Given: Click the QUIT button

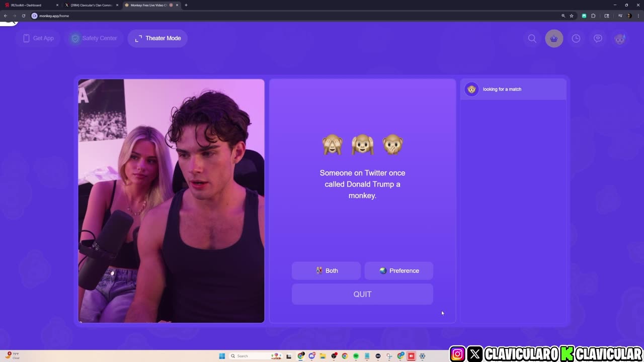Looking at the screenshot, I should click(362, 294).
